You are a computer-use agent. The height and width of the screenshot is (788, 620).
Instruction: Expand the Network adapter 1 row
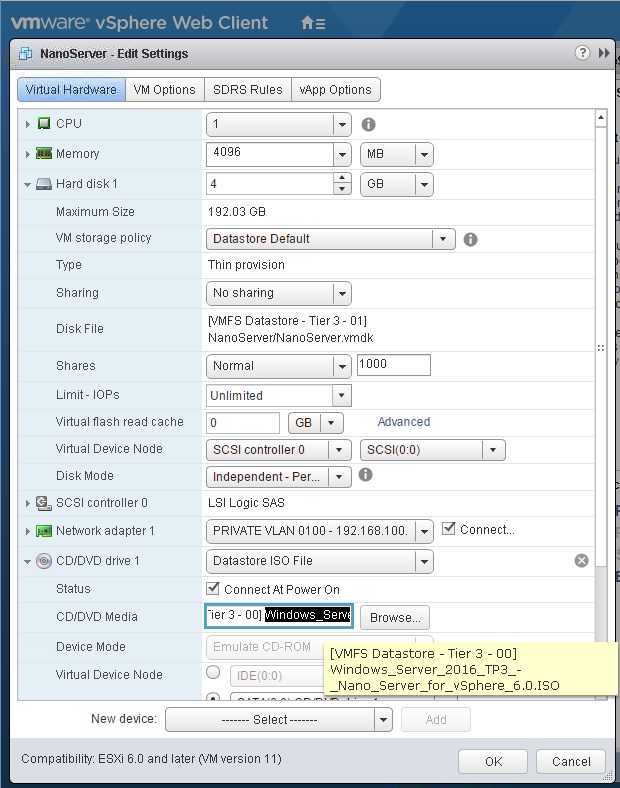28,531
